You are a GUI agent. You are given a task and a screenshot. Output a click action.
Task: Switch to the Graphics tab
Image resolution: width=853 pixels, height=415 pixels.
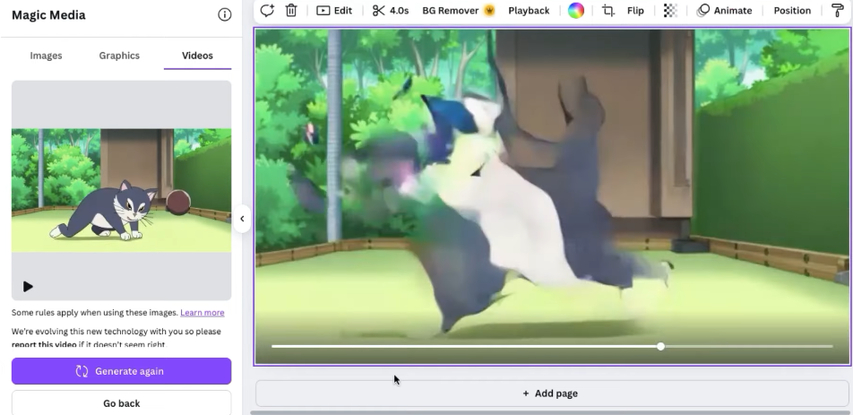pos(119,55)
